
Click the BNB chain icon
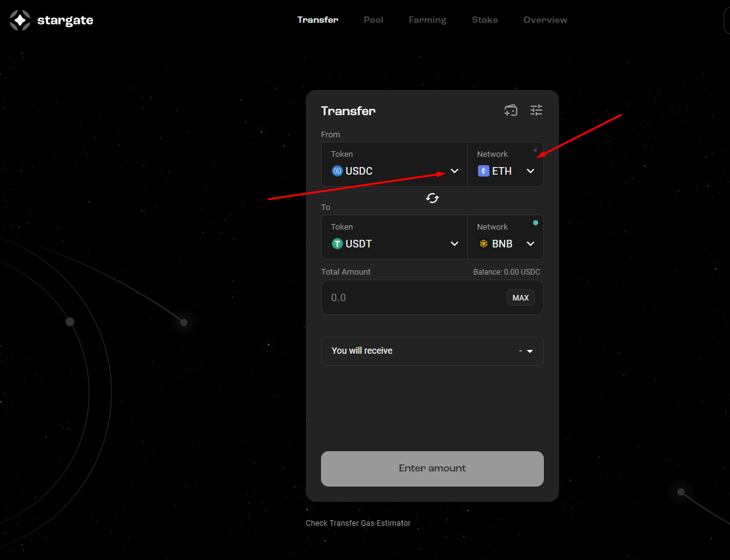(x=483, y=244)
